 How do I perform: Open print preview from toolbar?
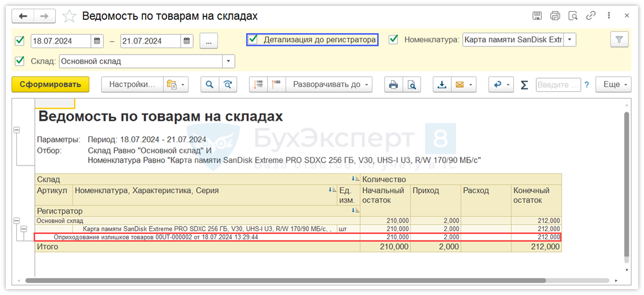click(x=411, y=85)
